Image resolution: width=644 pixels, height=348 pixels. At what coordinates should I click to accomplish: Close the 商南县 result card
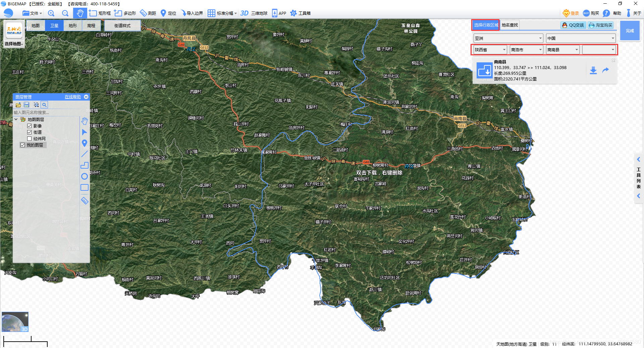coord(613,60)
